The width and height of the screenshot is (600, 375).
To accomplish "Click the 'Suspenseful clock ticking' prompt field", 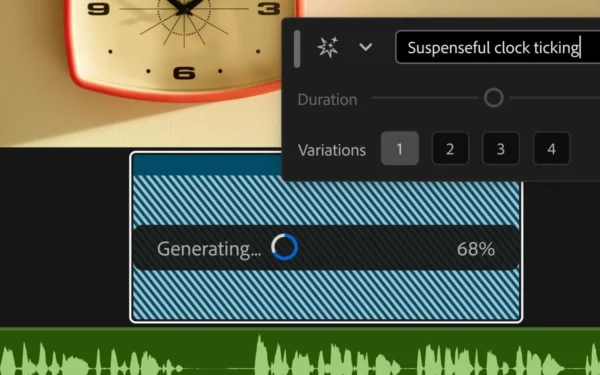I will [x=497, y=47].
